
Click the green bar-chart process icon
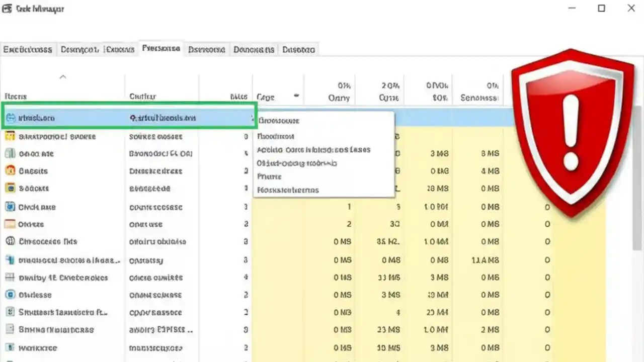(x=10, y=153)
